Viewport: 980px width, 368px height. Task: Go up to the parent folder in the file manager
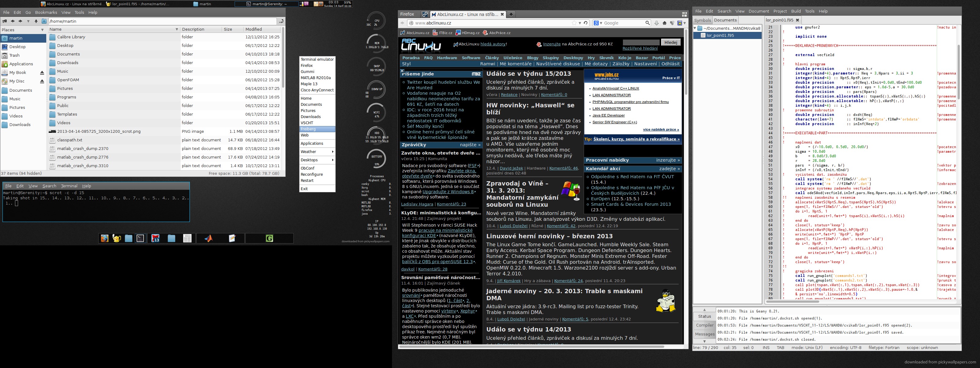[x=36, y=21]
